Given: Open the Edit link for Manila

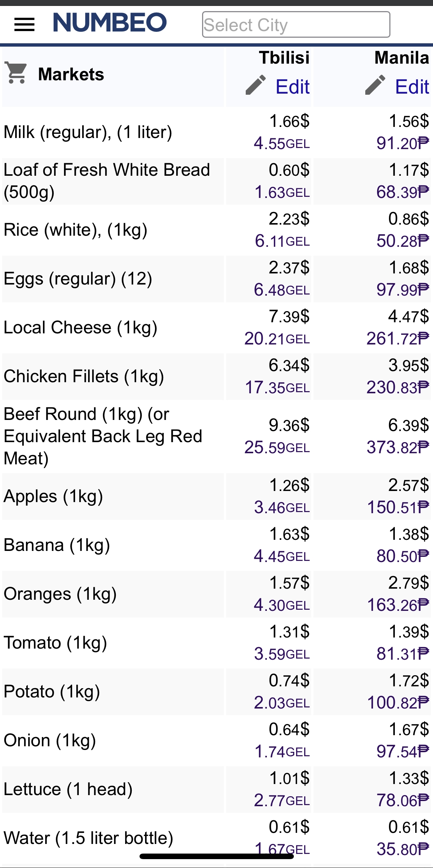Looking at the screenshot, I should (412, 87).
